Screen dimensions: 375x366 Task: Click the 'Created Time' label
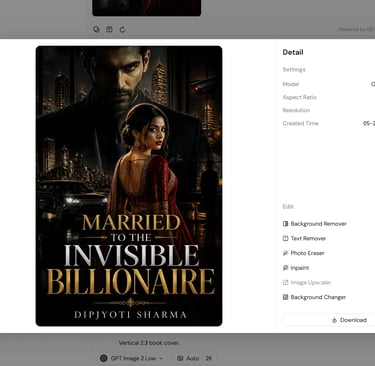(x=300, y=123)
